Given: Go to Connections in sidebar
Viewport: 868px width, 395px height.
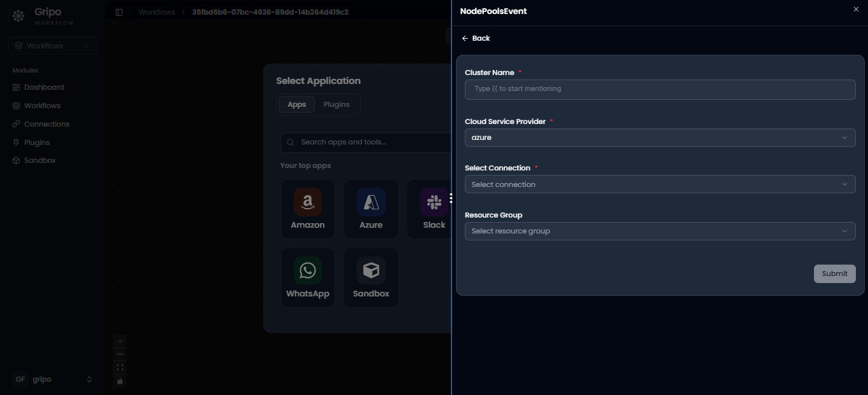Looking at the screenshot, I should 47,124.
